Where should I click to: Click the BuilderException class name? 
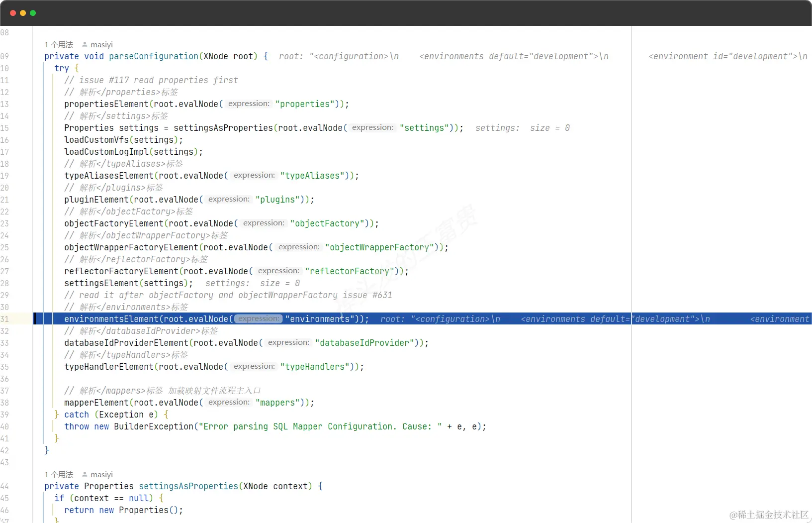(154, 426)
